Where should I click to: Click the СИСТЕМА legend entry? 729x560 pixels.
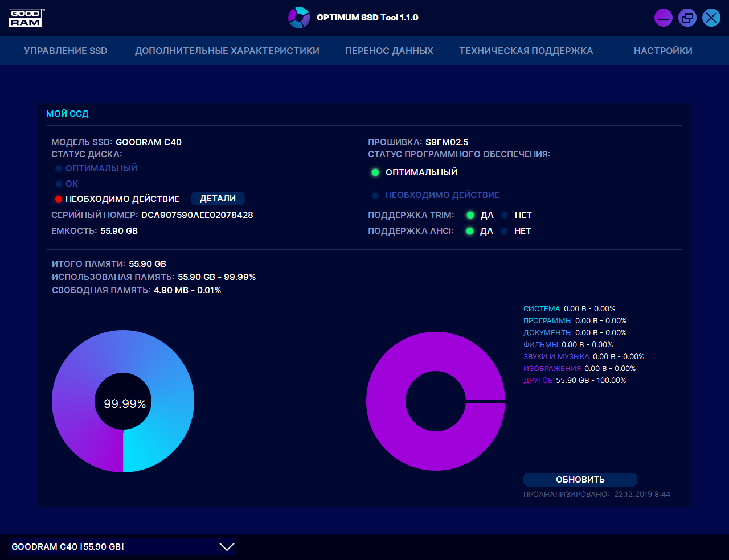pyautogui.click(x=570, y=309)
